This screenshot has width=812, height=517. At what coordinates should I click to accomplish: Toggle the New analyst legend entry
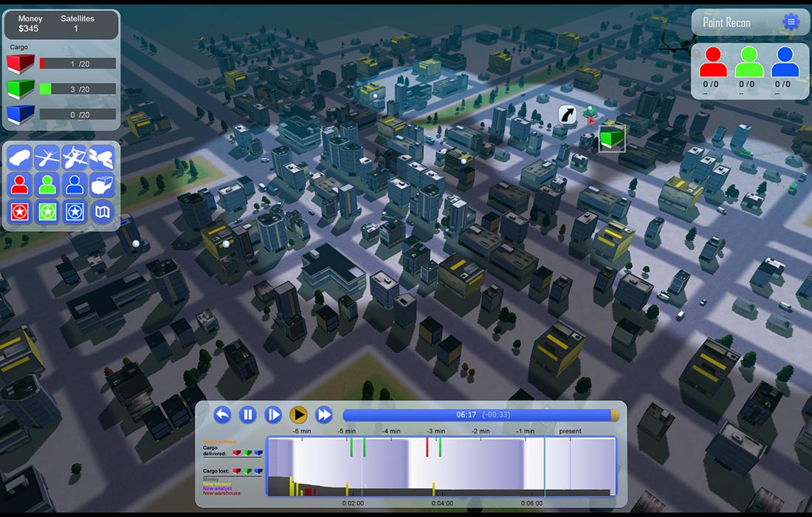[218, 488]
